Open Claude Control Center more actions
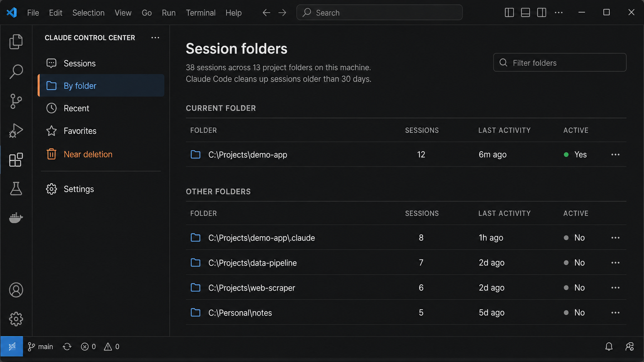Viewport: 644px width, 362px height. click(155, 38)
